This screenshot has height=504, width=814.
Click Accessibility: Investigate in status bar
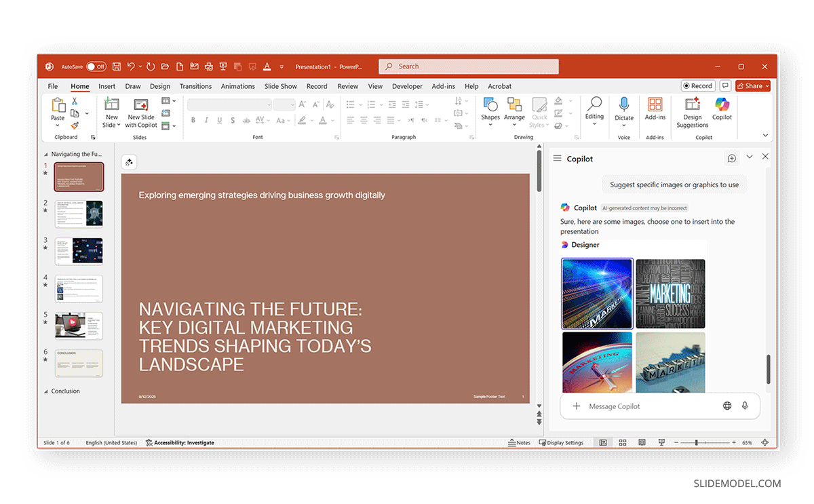(180, 443)
